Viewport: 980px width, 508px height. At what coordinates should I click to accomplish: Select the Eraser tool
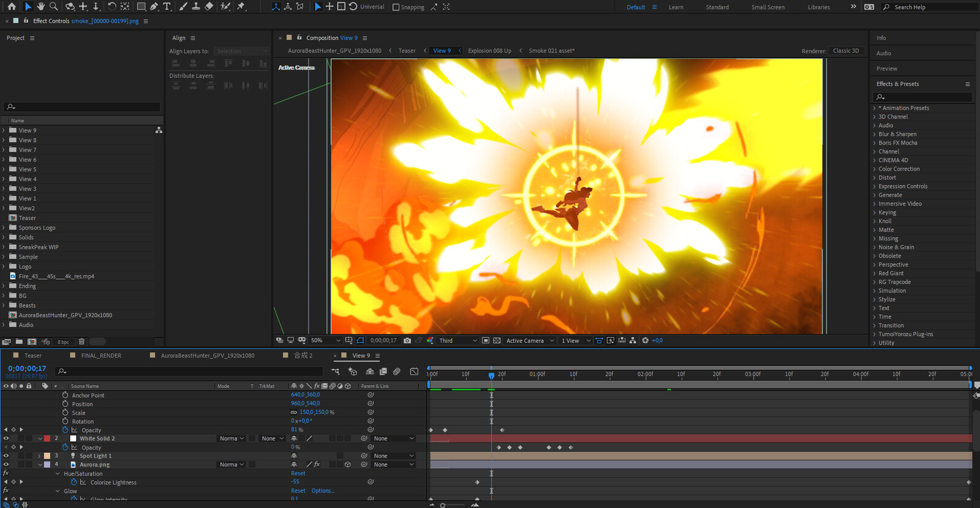coord(209,7)
